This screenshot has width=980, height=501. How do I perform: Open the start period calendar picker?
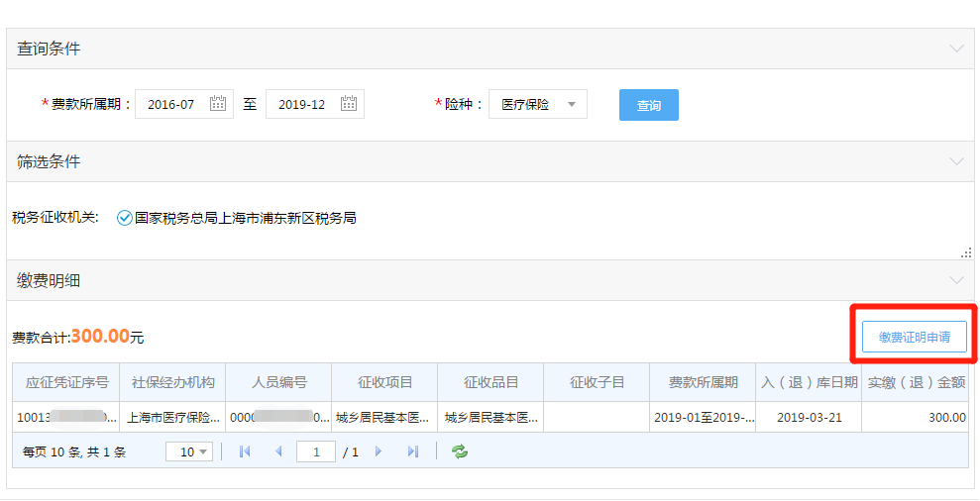coord(218,104)
